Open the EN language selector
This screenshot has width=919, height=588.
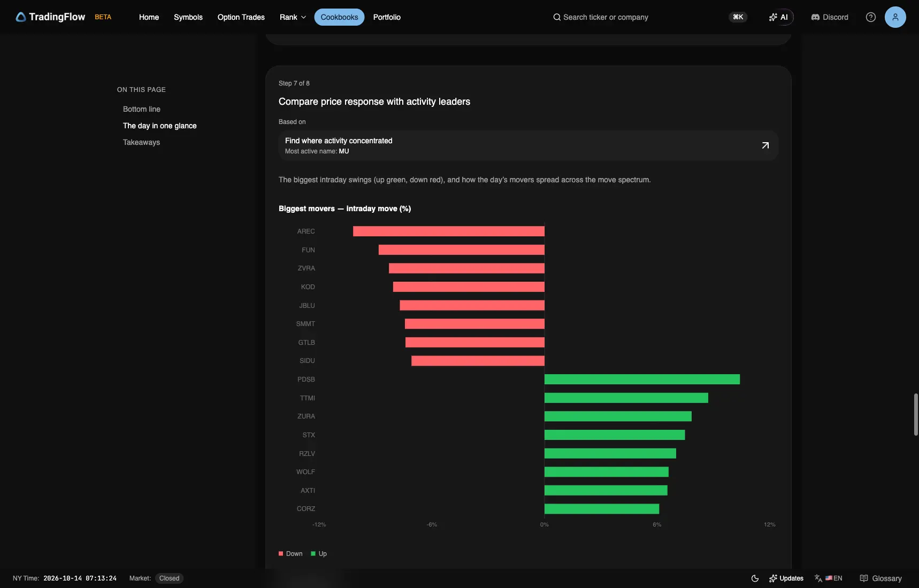click(x=834, y=578)
